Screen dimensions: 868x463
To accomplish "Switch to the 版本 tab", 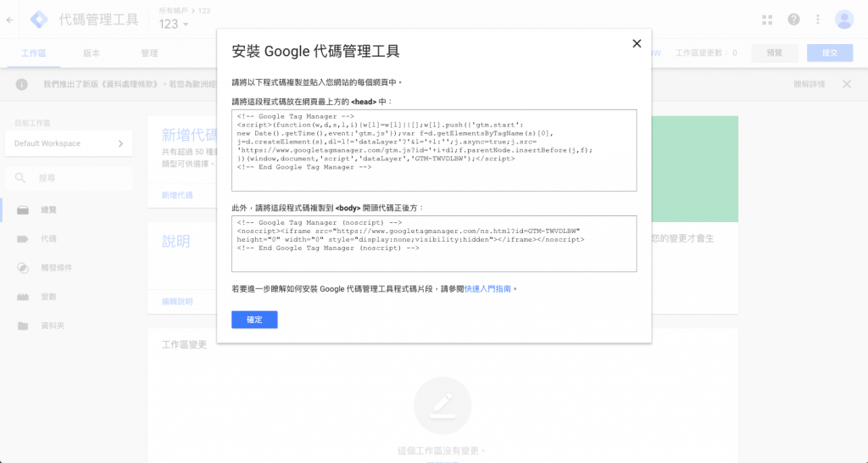I will [92, 53].
